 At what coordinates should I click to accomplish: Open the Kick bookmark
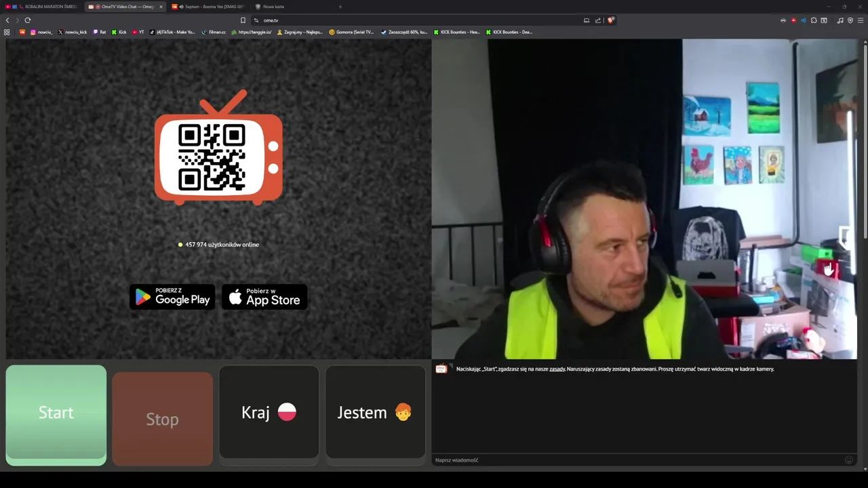pyautogui.click(x=119, y=32)
